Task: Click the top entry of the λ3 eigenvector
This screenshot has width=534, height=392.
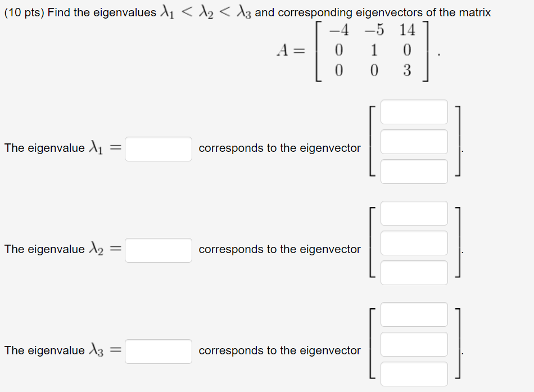Action: tap(414, 314)
